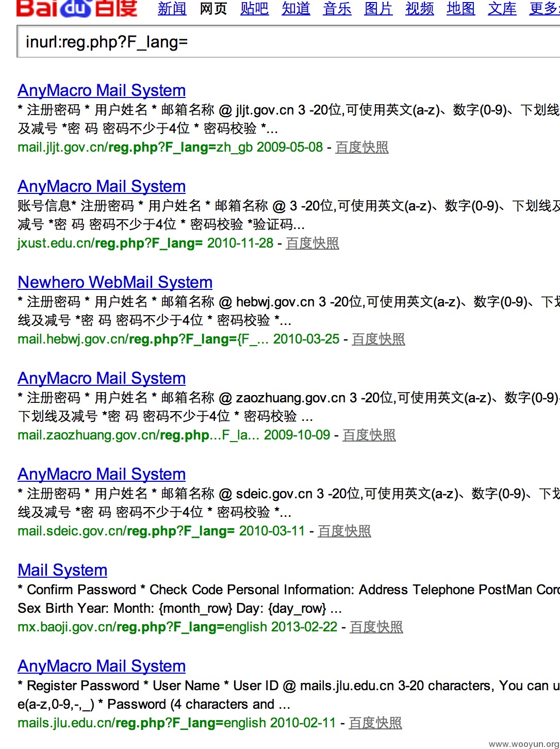Open the 视频 (Video) tab
The width and height of the screenshot is (560, 749).
pos(420,8)
